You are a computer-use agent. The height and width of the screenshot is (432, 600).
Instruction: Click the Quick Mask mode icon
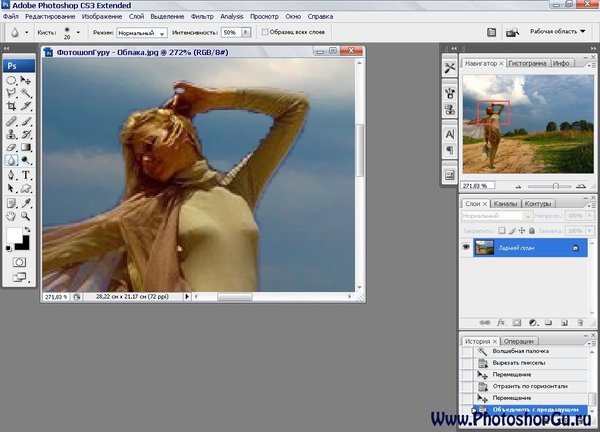point(18,261)
